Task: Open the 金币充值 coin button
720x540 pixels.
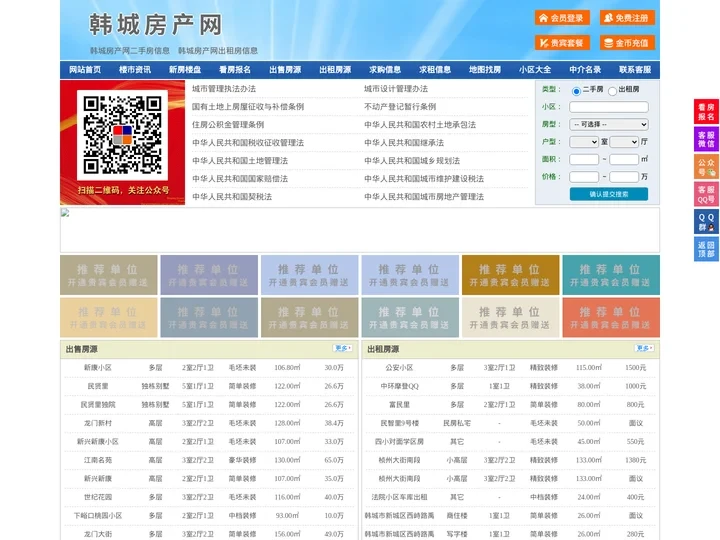Action: 627,43
